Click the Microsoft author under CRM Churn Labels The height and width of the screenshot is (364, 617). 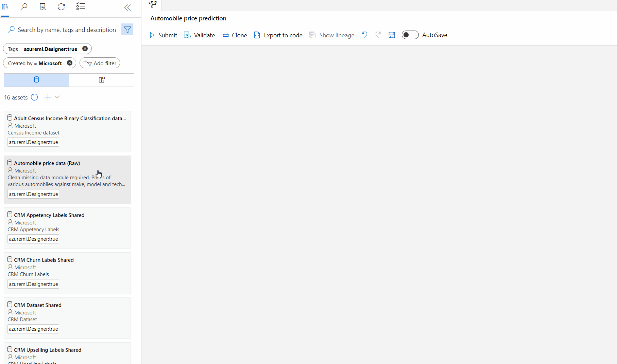click(x=25, y=268)
